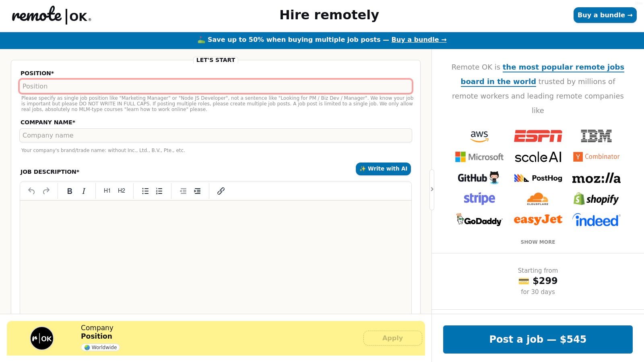Follow the Buy a bundle banner link
The image size is (644, 362).
click(419, 40)
